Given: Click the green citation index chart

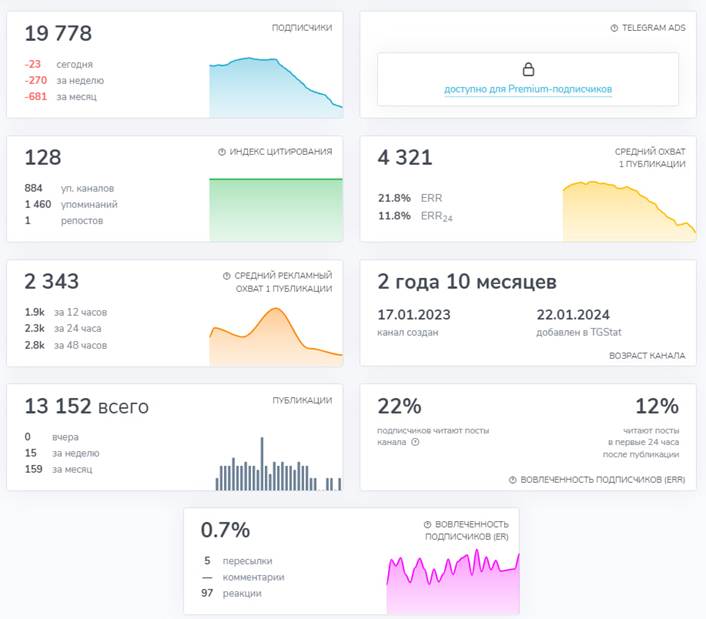Looking at the screenshot, I should pos(276,210).
